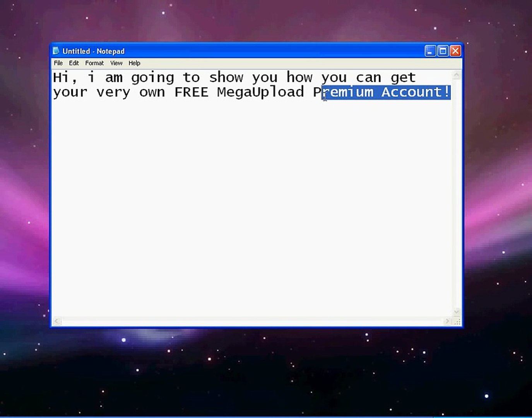532x418 pixels.
Task: Open the Format menu
Action: [x=94, y=63]
